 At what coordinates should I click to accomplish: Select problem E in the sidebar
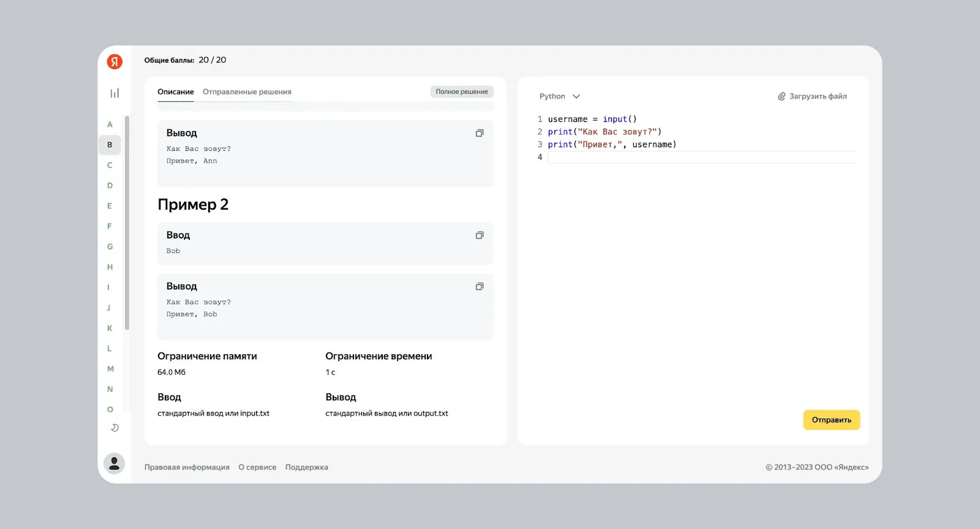coord(110,206)
